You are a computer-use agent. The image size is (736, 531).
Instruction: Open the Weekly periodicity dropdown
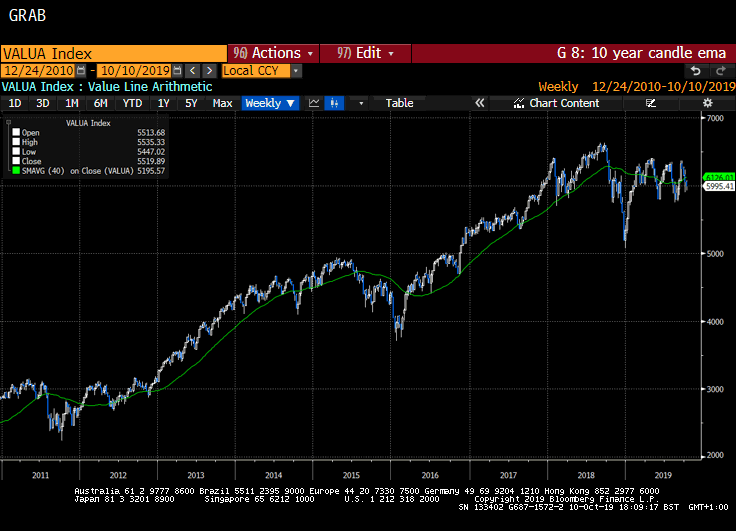[x=269, y=103]
